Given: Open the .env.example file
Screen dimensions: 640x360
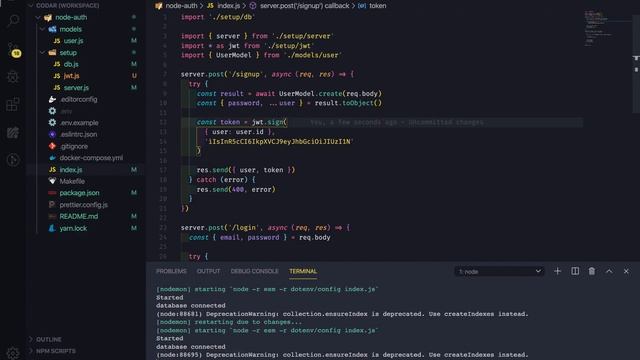Looking at the screenshot, I should (79, 123).
